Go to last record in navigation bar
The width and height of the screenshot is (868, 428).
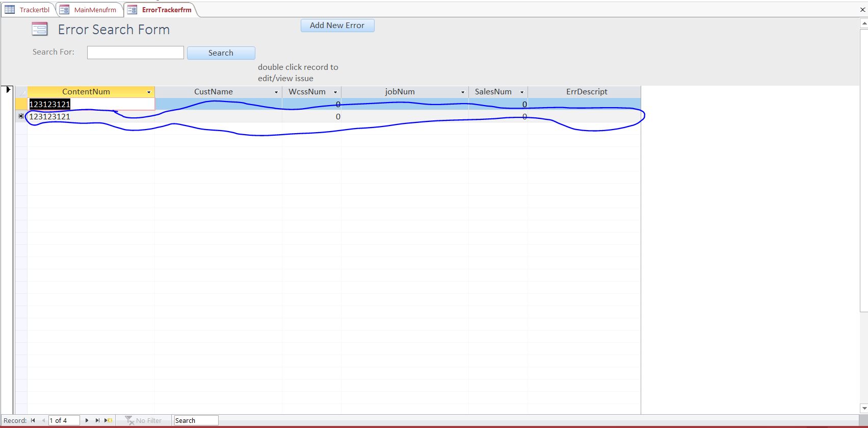[97, 420]
